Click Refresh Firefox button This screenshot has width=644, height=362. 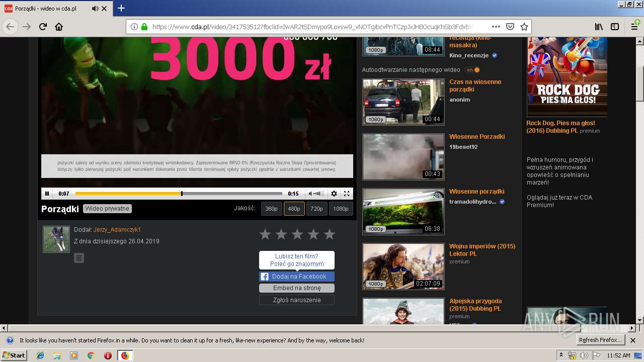(x=600, y=340)
